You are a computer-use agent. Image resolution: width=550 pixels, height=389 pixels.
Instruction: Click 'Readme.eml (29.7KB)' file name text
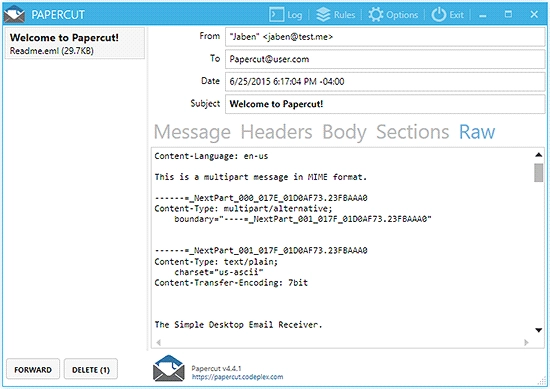coord(52,51)
